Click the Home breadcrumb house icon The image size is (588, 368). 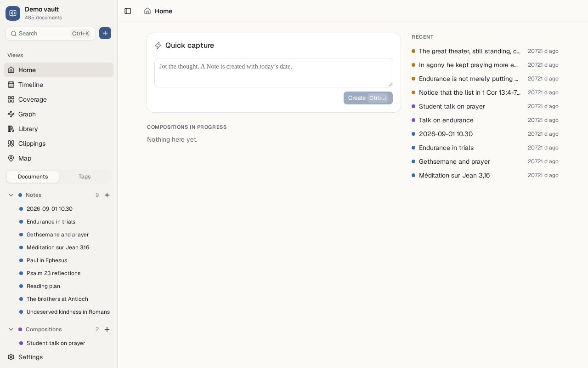tap(147, 11)
